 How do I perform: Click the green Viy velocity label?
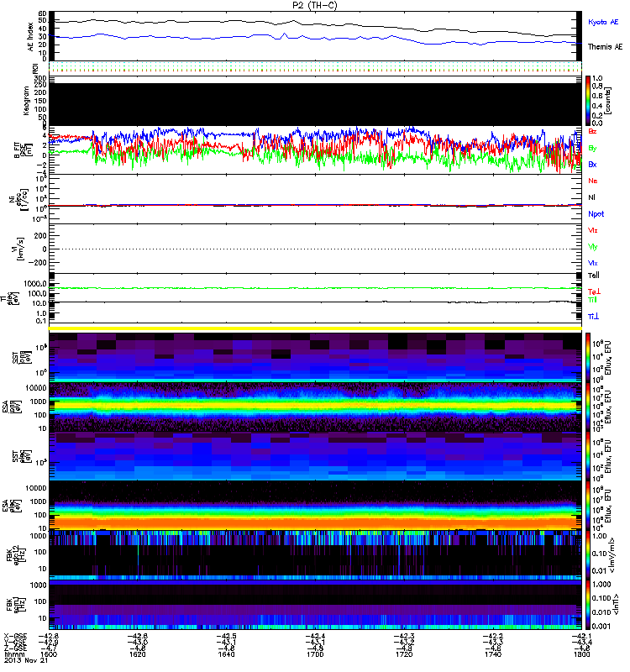tap(593, 246)
